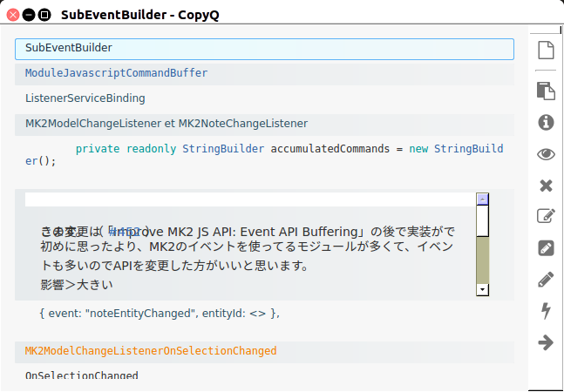The height and width of the screenshot is (392, 564).
Task: Click the white input field above the Japanese text
Action: (249, 199)
